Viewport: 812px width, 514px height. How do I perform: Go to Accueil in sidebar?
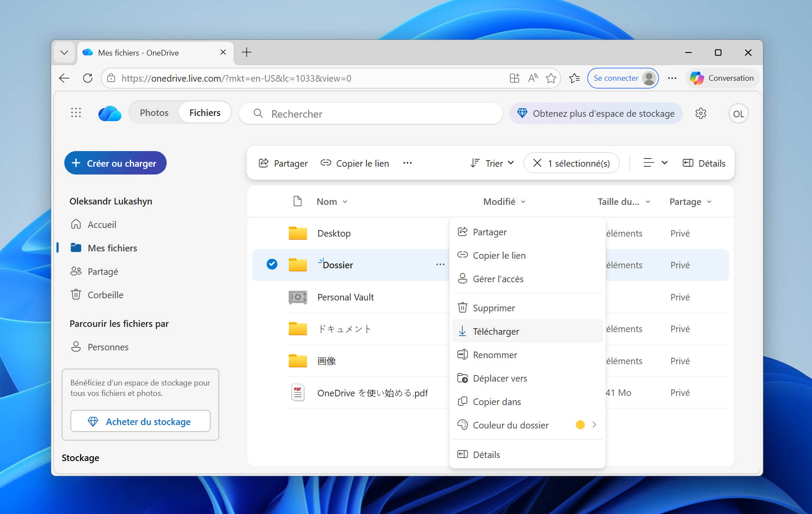pyautogui.click(x=93, y=224)
